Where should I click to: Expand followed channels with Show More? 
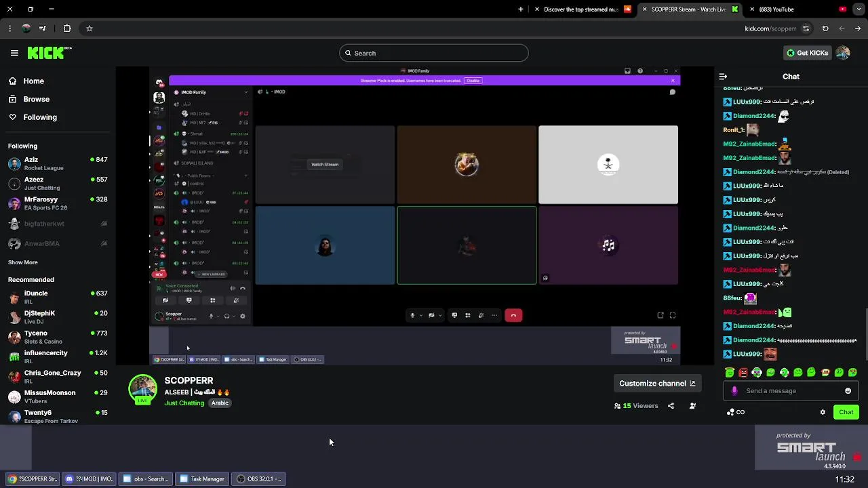pyautogui.click(x=23, y=262)
